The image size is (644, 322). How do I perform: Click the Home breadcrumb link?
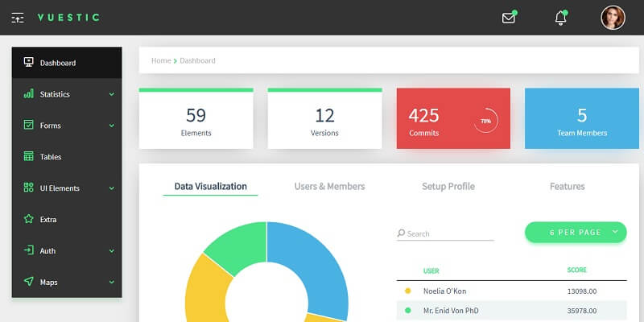click(x=161, y=60)
